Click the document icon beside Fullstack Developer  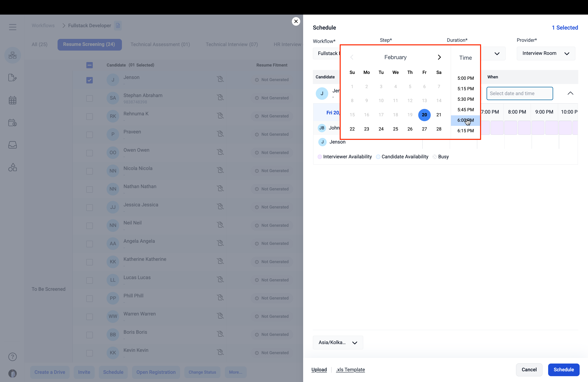[118, 25]
